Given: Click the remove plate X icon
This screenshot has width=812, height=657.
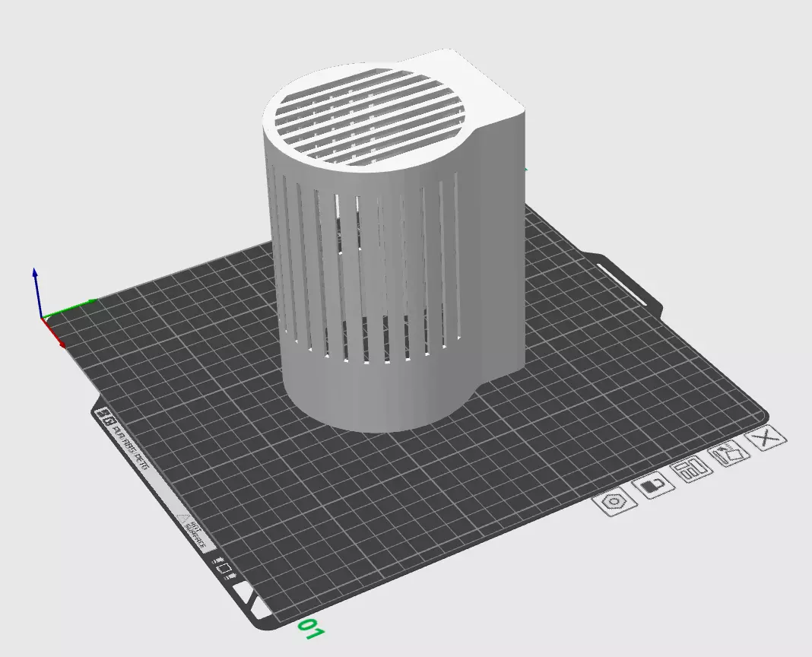Looking at the screenshot, I should (766, 439).
